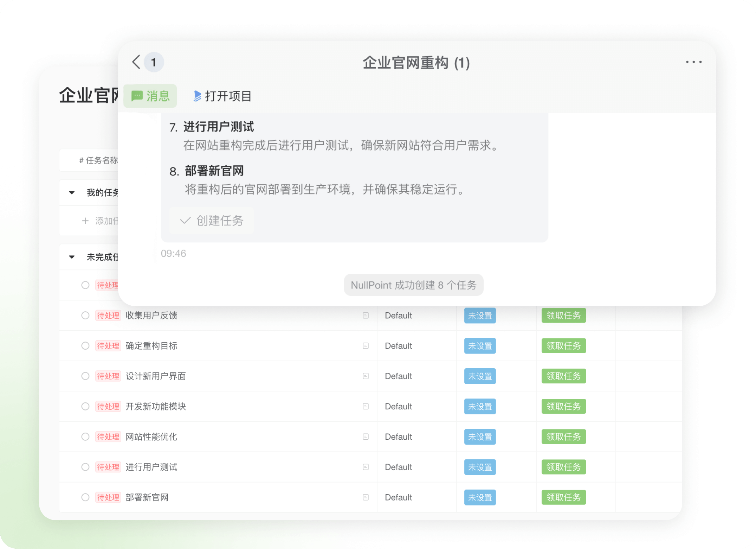
Task: Click the back arrow in the chat header
Action: pyautogui.click(x=136, y=62)
